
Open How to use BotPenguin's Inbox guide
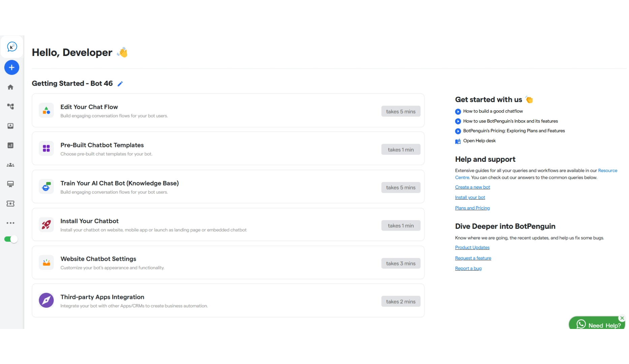[510, 121]
